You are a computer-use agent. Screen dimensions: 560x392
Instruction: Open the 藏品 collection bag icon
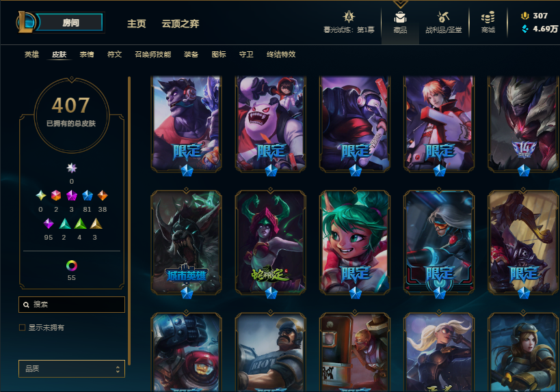pos(400,17)
